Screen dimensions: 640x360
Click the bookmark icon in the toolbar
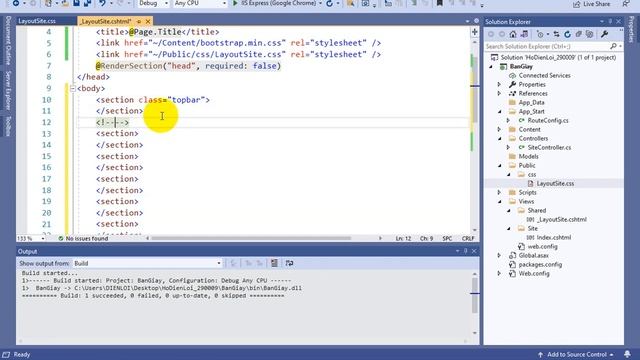440,3
